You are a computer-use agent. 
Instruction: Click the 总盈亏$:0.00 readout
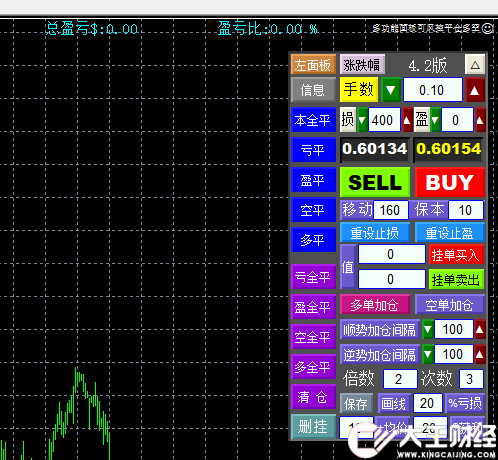click(92, 29)
